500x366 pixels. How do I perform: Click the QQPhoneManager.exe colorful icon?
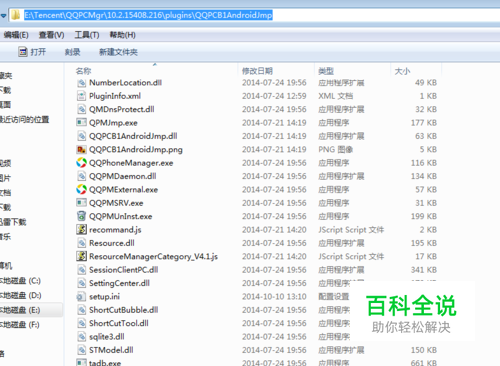(x=81, y=163)
